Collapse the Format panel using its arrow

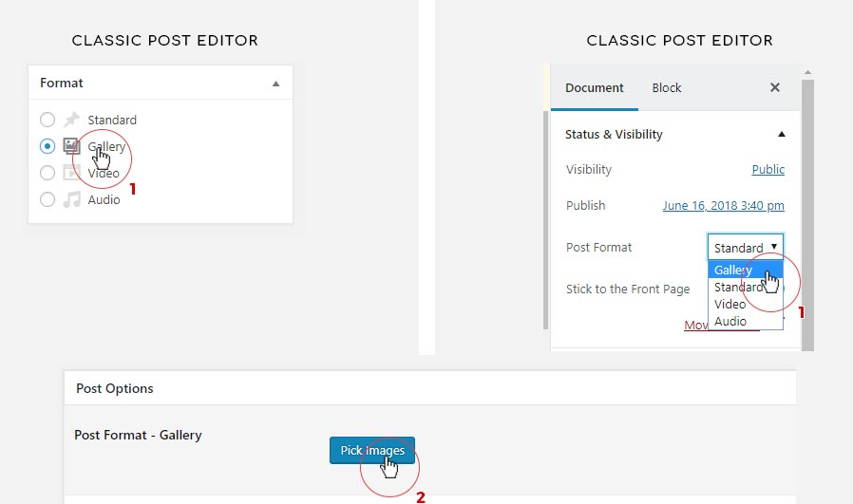[x=275, y=84]
